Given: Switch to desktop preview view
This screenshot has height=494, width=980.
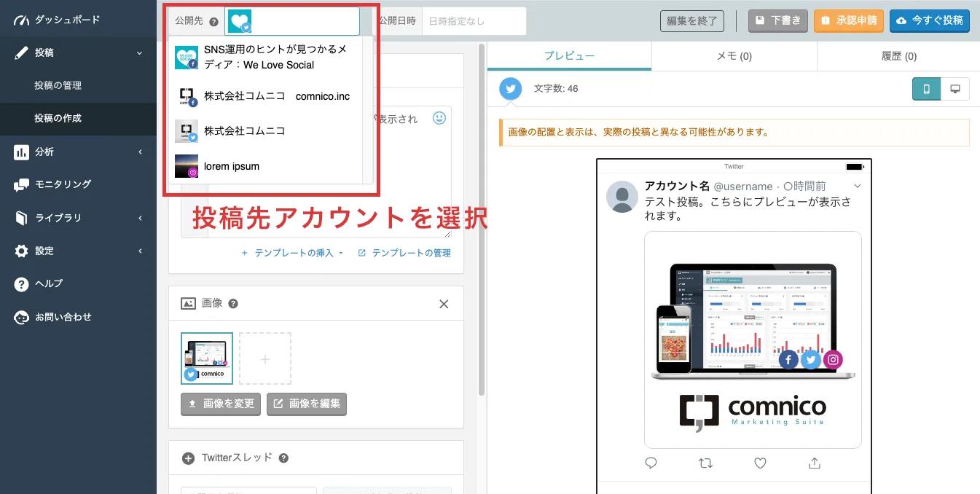Looking at the screenshot, I should [954, 89].
